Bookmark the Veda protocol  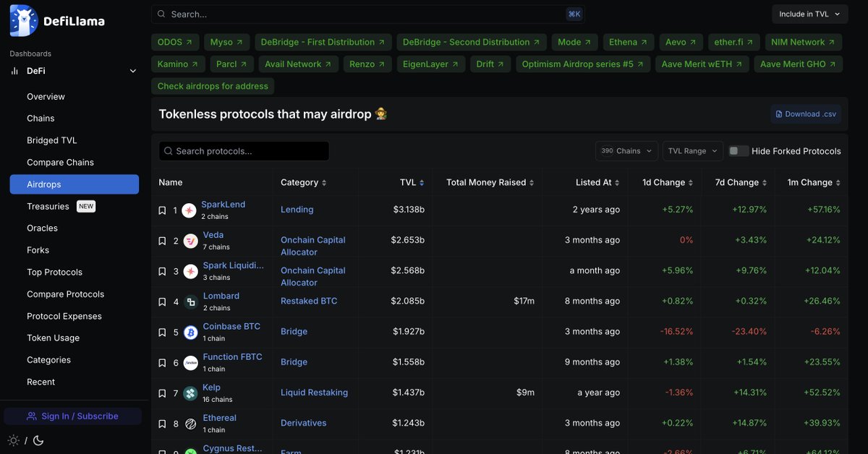[x=162, y=241]
